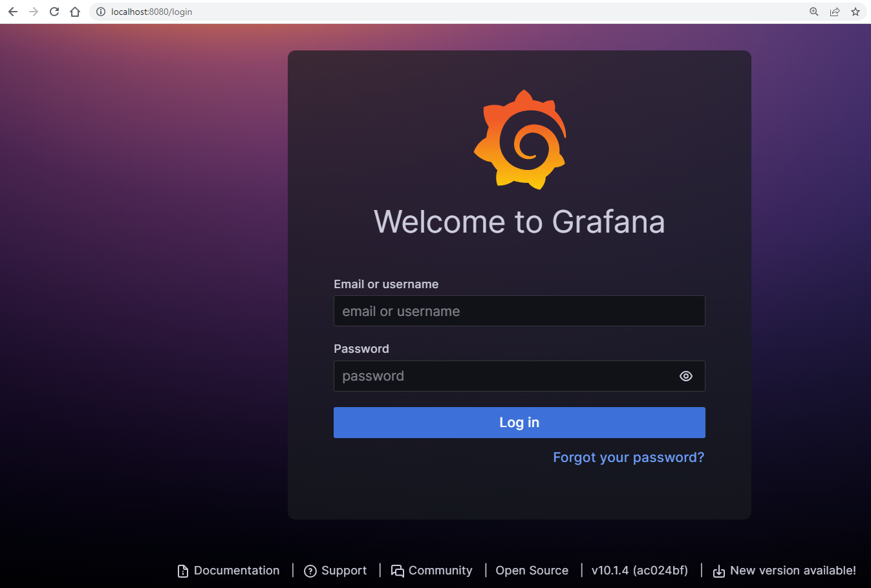Click New version available link

click(784, 571)
